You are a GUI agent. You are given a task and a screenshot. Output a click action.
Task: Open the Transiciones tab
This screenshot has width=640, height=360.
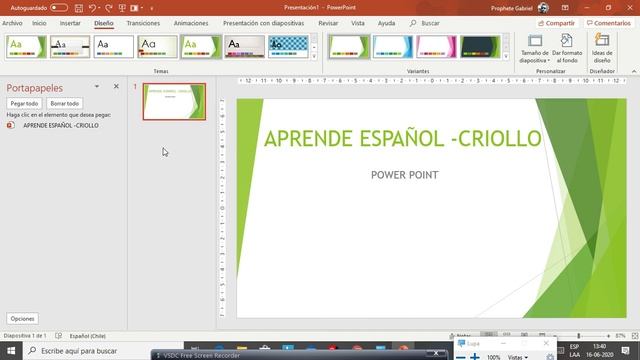coord(143,23)
